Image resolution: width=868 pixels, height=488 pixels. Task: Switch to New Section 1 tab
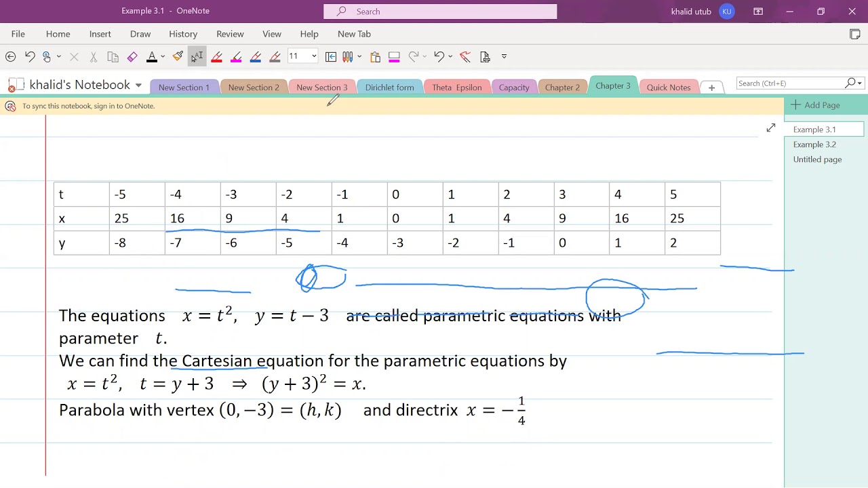tap(184, 87)
